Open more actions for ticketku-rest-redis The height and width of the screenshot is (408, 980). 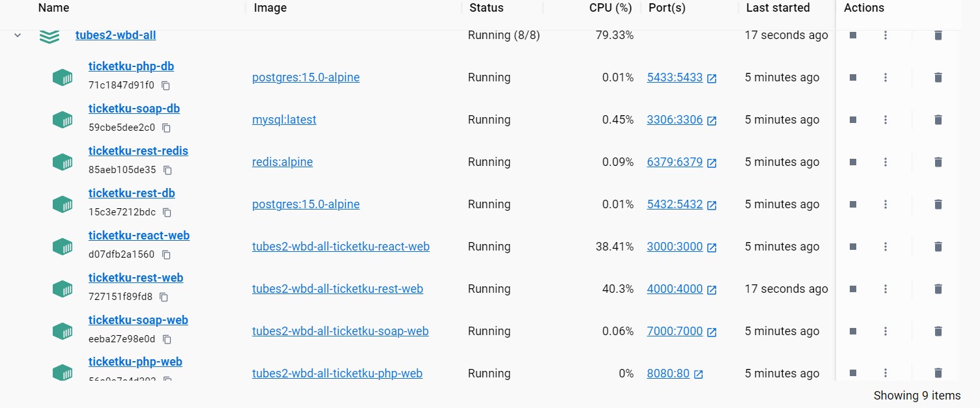(x=885, y=162)
